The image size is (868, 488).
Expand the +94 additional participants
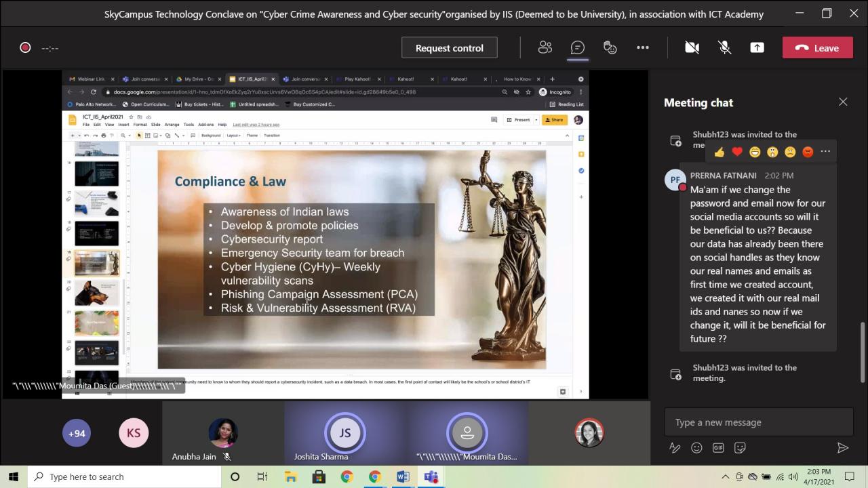(77, 433)
